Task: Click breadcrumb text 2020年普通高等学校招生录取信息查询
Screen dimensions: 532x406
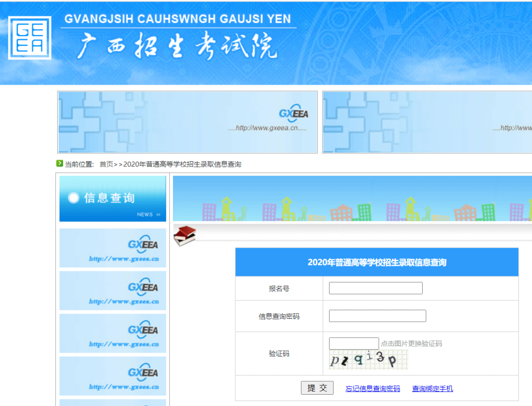Action: (x=182, y=164)
